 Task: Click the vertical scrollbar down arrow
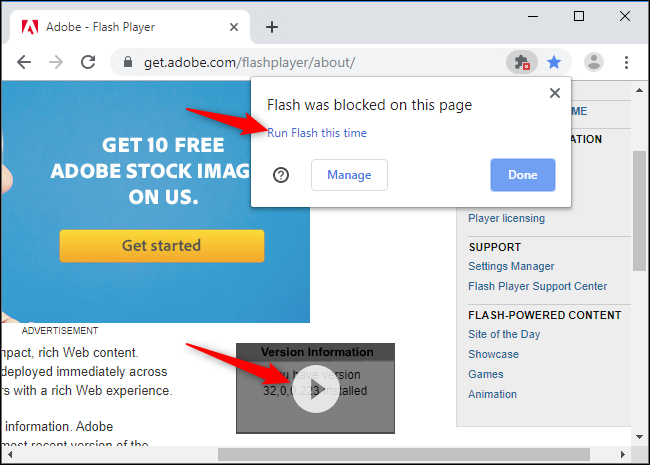click(640, 436)
